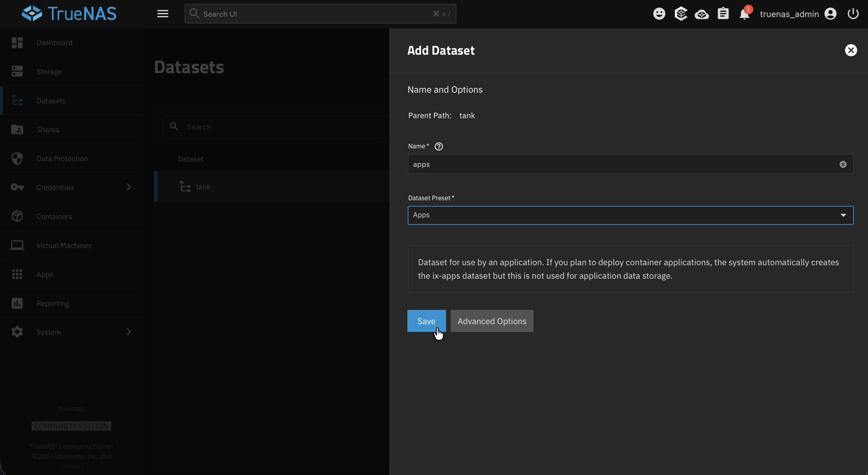Switch to the Dashboard page
The image size is (868, 475).
coord(54,42)
